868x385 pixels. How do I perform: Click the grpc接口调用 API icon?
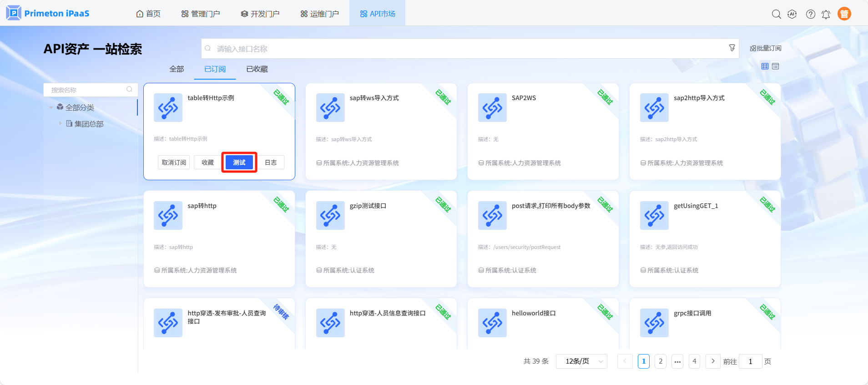pyautogui.click(x=654, y=323)
